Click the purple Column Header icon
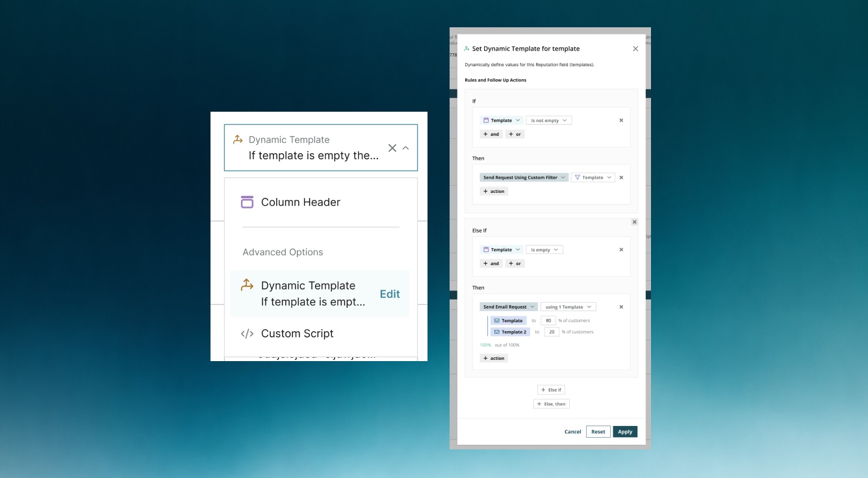Image resolution: width=868 pixels, height=478 pixels. click(247, 202)
